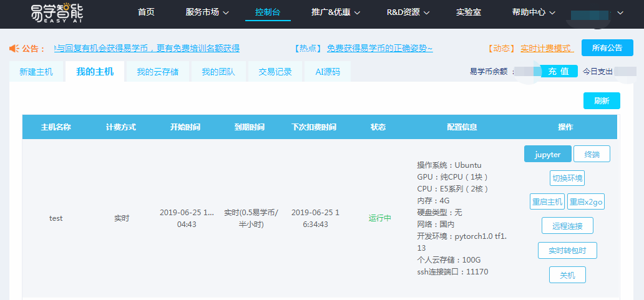
Task: Open the 终端 terminal button
Action: pos(592,154)
